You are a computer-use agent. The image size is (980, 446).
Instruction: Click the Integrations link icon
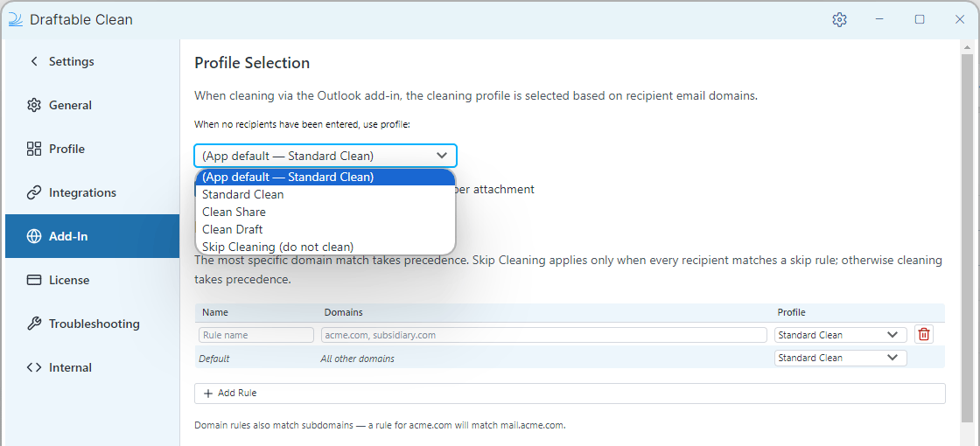click(34, 192)
